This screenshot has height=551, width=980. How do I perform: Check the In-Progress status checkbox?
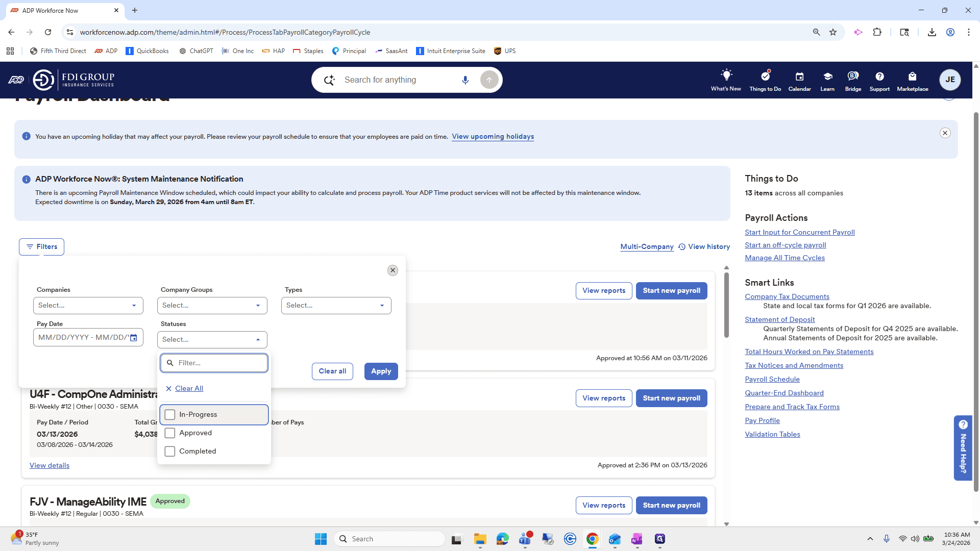coord(170,415)
